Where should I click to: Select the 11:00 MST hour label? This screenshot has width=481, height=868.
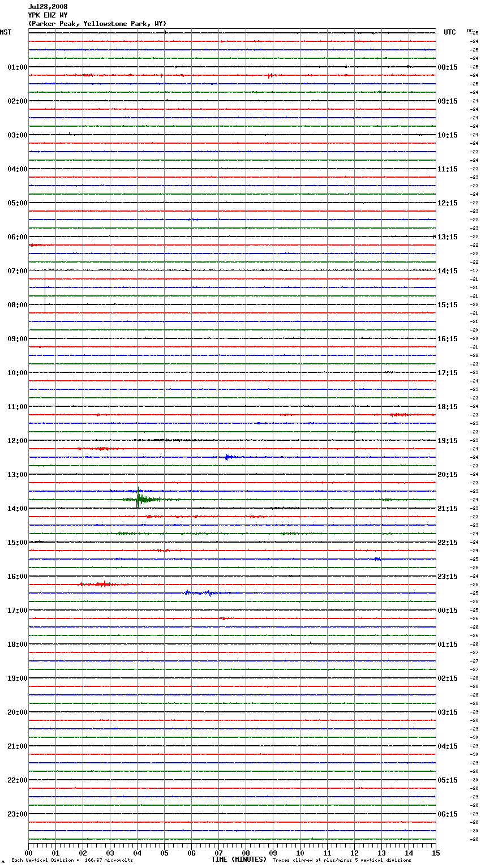click(17, 407)
